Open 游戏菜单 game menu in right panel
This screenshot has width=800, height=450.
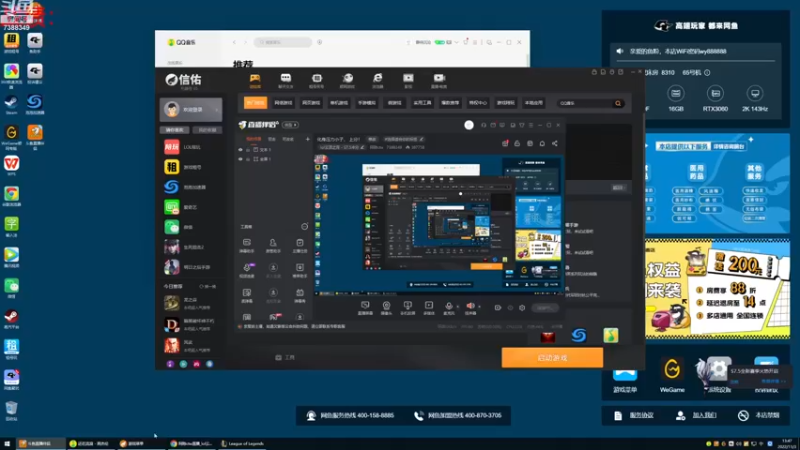tap(625, 378)
